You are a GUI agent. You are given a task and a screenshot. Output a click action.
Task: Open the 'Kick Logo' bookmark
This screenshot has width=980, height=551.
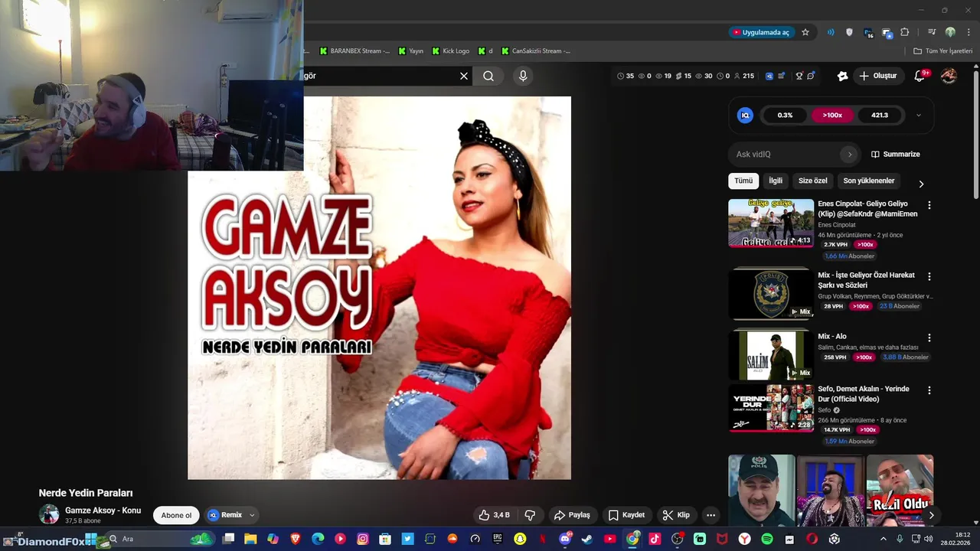tap(451, 51)
